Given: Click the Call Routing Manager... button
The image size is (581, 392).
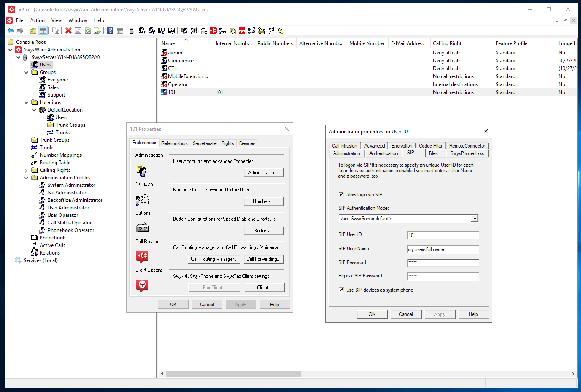Looking at the screenshot, I should click(x=214, y=259).
